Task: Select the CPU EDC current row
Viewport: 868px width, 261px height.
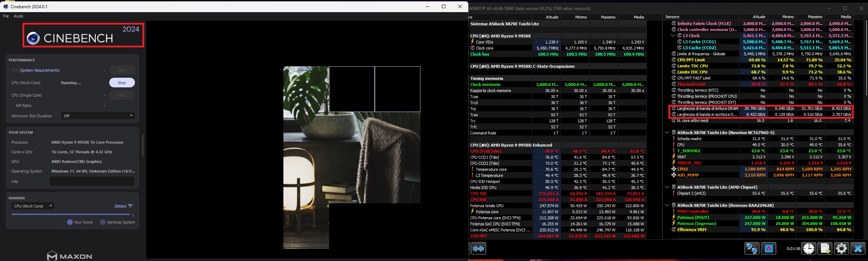Action: tap(557, 200)
